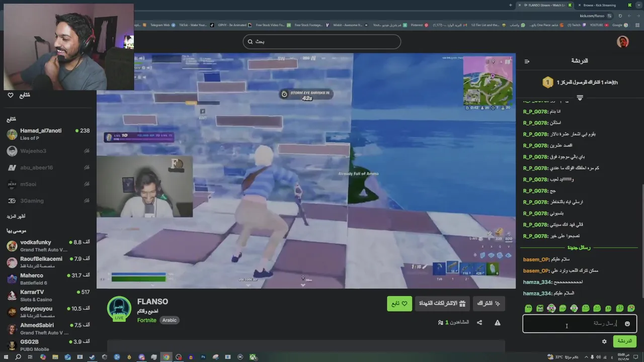This screenshot has height=362, width=644.
Task: Open AhmedSabiri recommended channel
Action: [48, 329]
